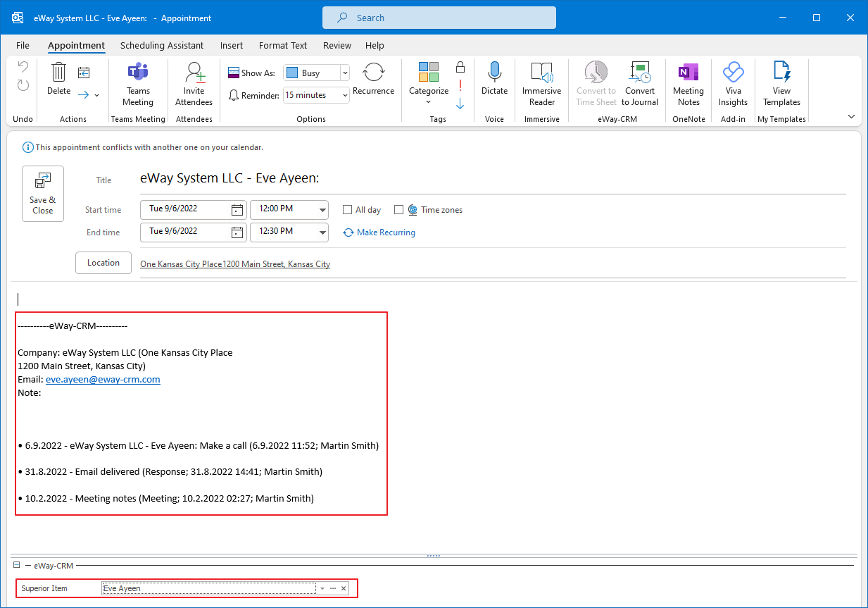Open the Superior Item dropdown arrow
This screenshot has height=608, width=868.
point(322,588)
